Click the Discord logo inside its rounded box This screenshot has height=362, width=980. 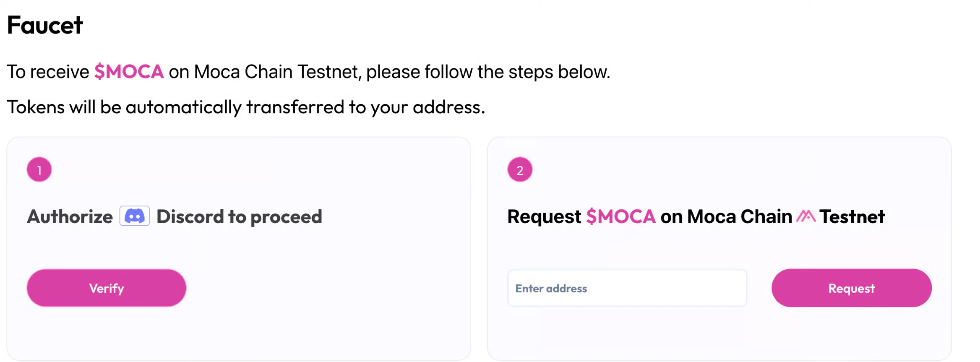134,215
